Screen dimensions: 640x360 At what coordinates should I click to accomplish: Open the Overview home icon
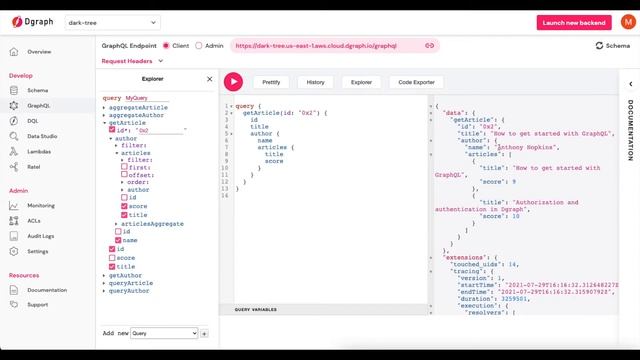pyautogui.click(x=14, y=52)
